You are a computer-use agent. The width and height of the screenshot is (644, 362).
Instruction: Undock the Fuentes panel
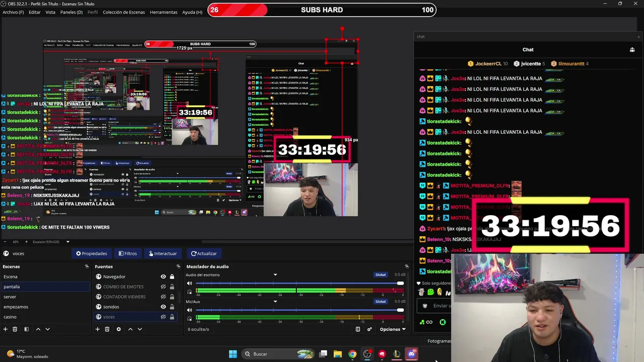[x=178, y=266]
